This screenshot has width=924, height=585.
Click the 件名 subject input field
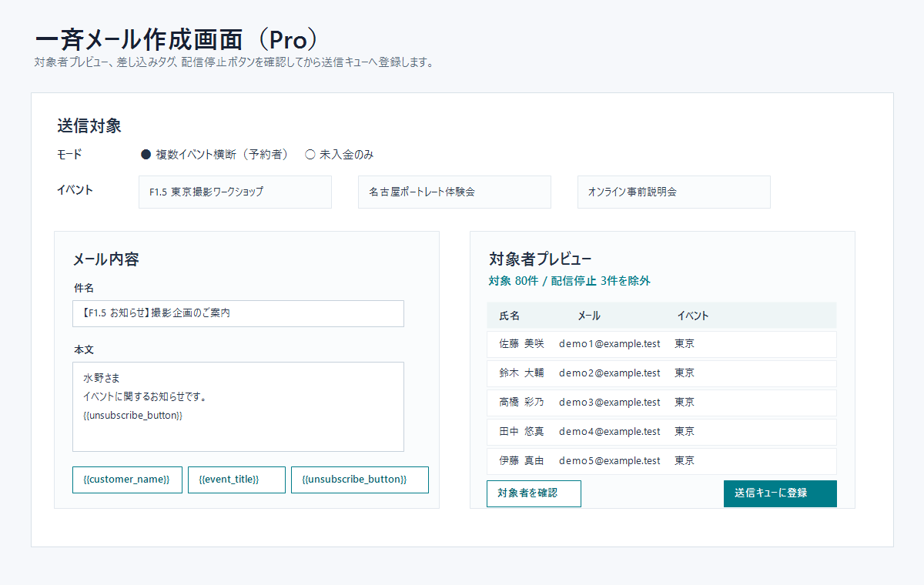(x=238, y=313)
